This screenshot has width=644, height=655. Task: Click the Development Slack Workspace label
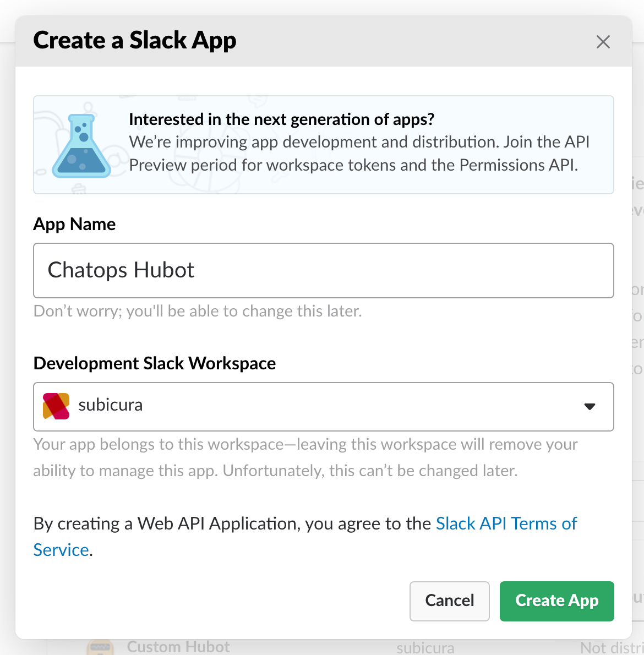click(x=155, y=363)
